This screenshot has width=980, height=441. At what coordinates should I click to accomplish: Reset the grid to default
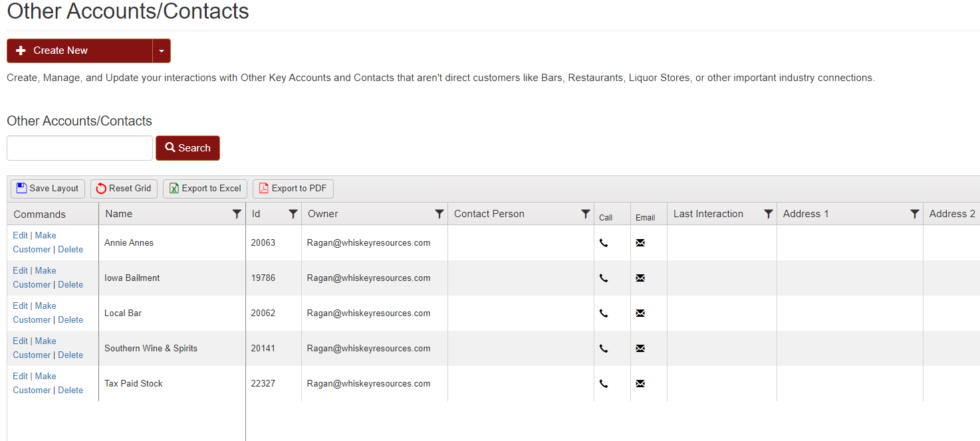point(124,189)
